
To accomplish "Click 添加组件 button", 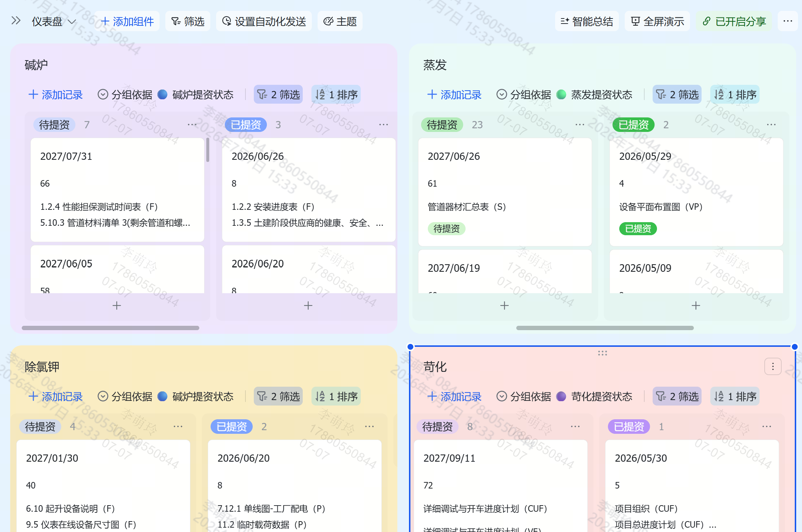I will pyautogui.click(x=127, y=21).
